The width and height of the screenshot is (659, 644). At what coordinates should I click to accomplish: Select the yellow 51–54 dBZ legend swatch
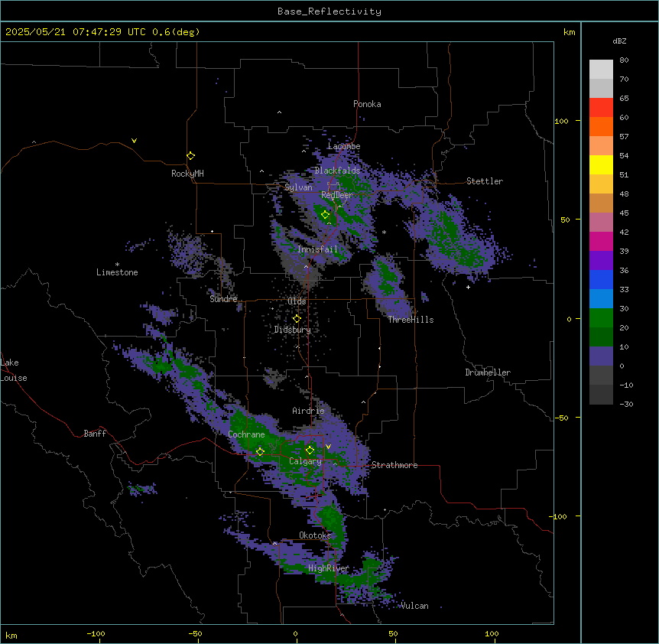[x=601, y=164]
